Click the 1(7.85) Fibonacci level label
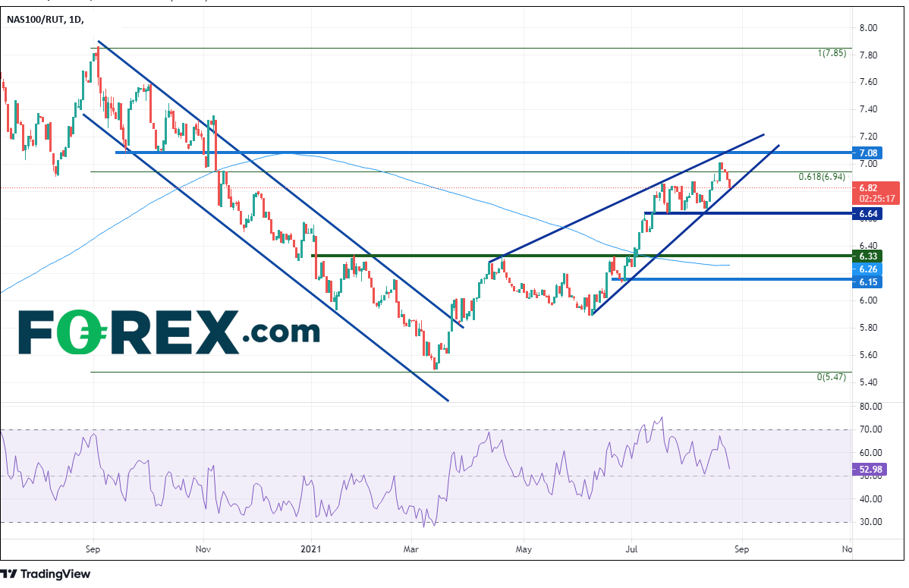The image size is (909, 588). tap(833, 53)
